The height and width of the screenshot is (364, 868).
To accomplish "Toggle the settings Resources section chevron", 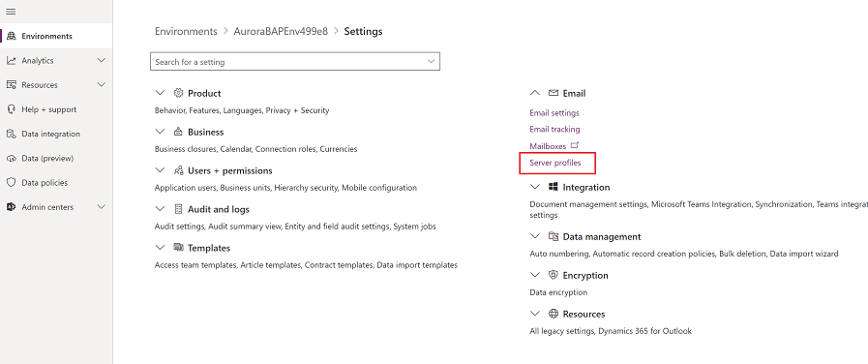I will click(535, 314).
